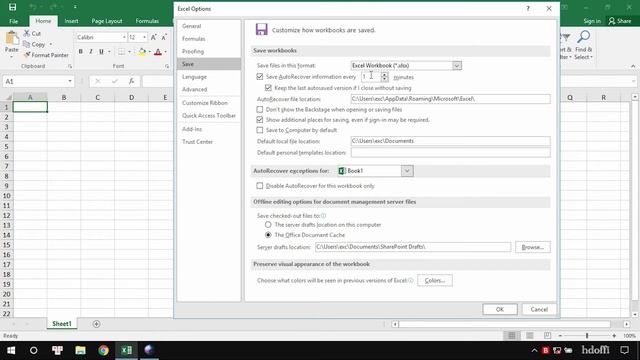Collapse the ribbon with chevron arrow
Screen dimensions: 640x360
[x=633, y=66]
